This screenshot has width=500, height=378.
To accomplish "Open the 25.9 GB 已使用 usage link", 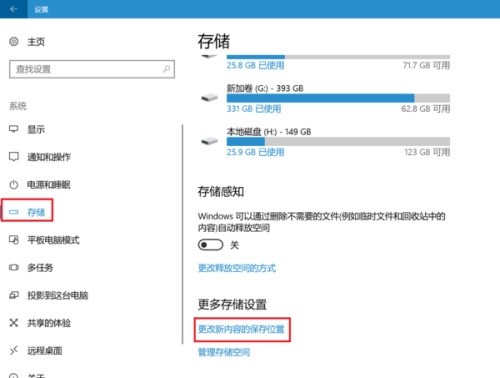I will point(255,152).
